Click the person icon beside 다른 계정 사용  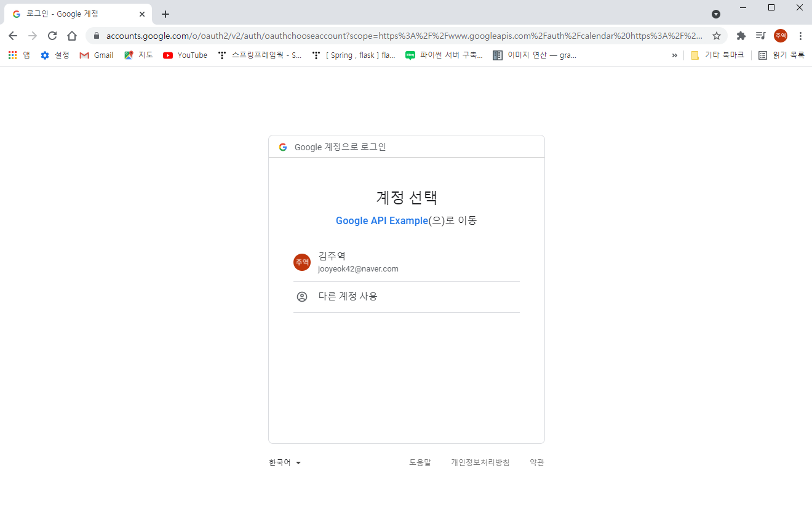(x=302, y=297)
